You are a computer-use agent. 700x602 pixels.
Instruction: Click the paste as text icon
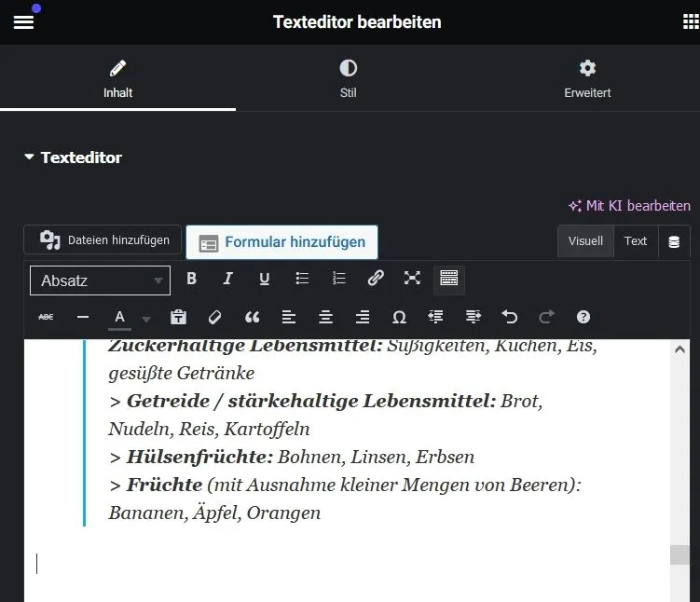tap(179, 317)
